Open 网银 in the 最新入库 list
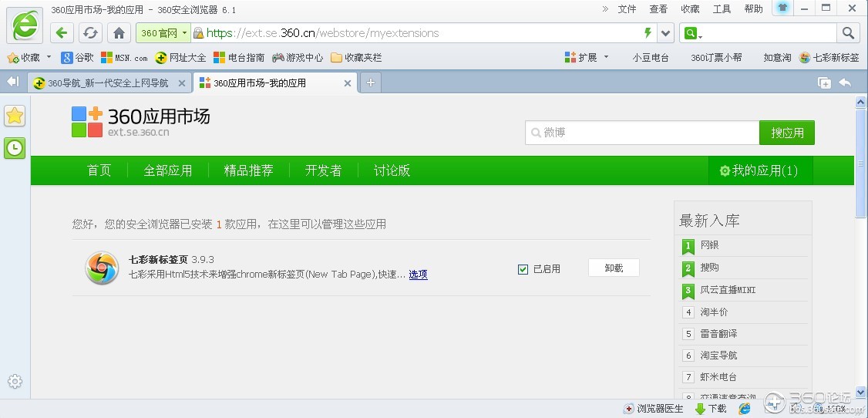Viewport: 868px width, 418px height. click(710, 244)
